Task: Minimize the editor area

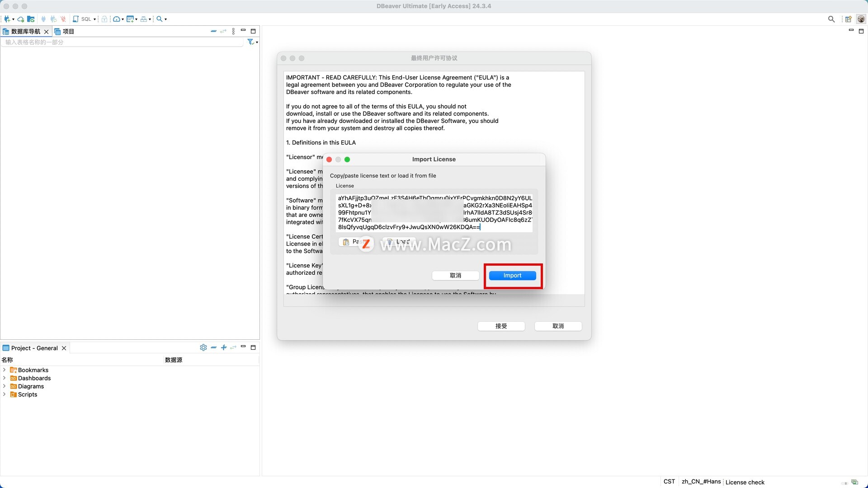Action: tap(851, 30)
